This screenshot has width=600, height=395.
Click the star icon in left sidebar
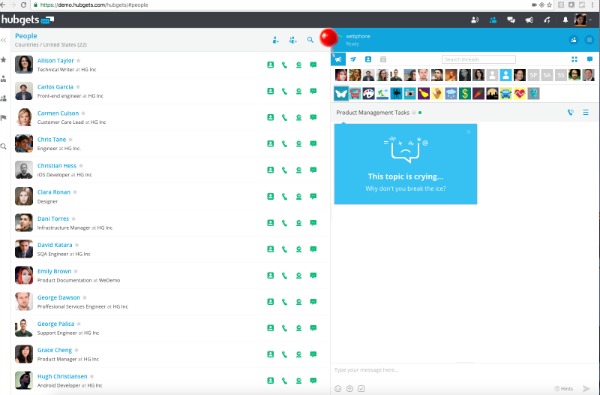[3, 59]
